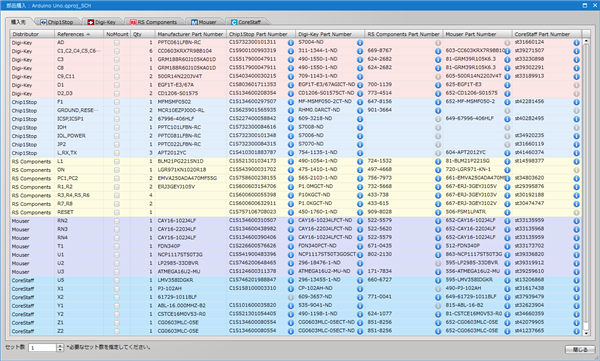Screen dimensions: 600x361
Task: Open Digi-Key info icon for 296-18476-1-ND
Action: 360,263
